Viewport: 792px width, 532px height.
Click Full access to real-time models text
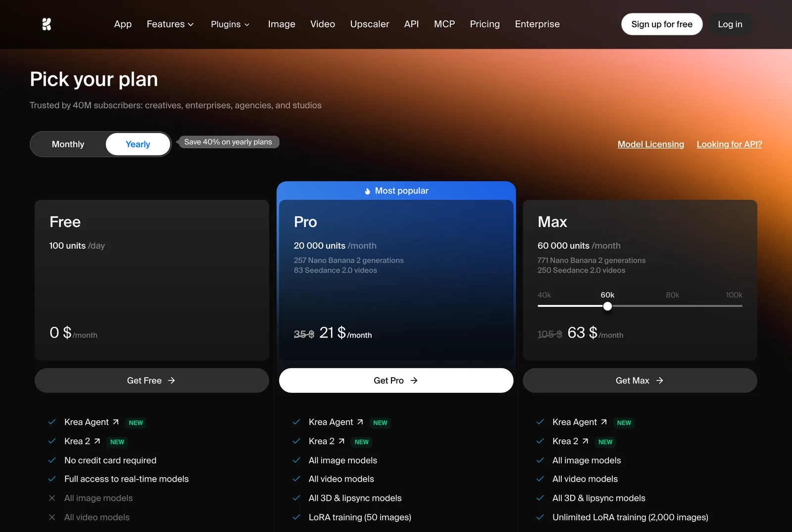point(127,479)
